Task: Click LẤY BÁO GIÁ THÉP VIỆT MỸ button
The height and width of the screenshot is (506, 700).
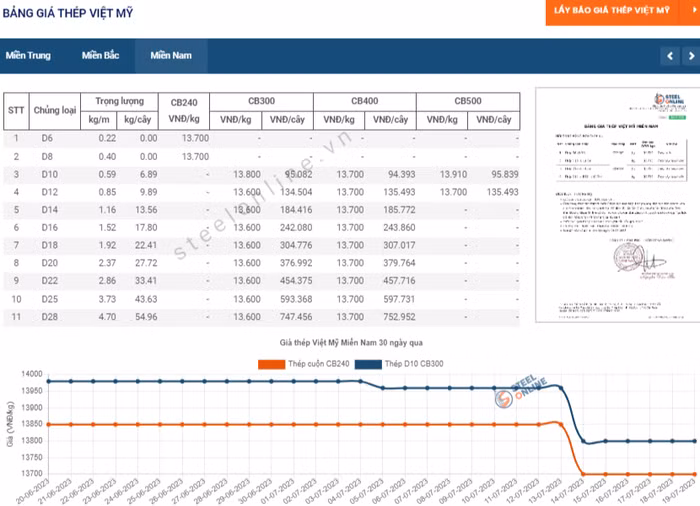Action: point(612,10)
